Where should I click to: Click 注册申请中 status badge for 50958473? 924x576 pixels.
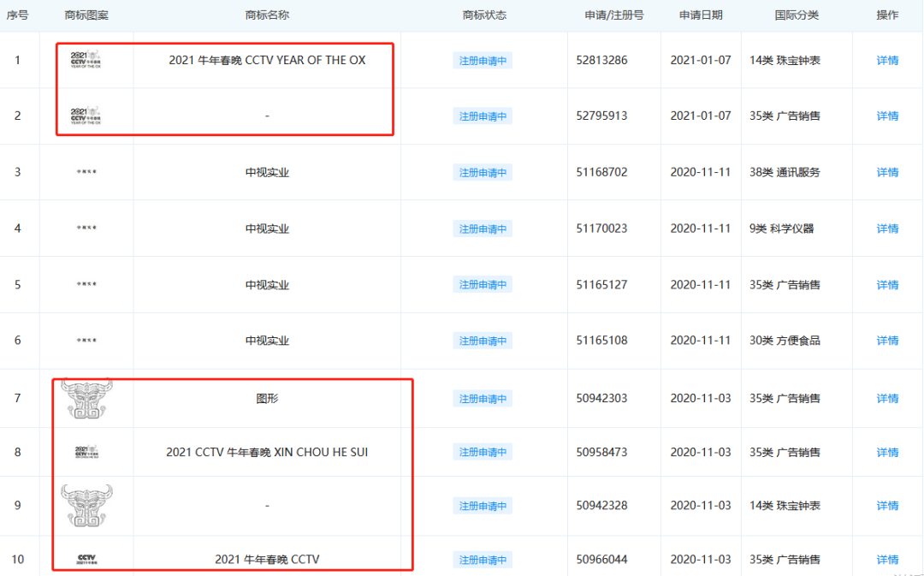pos(483,452)
